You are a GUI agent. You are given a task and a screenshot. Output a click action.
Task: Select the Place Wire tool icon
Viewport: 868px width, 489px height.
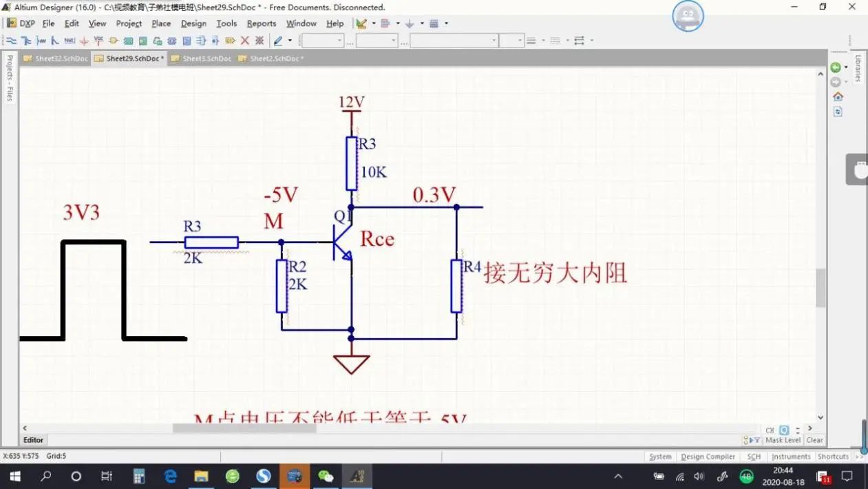pyautogui.click(x=11, y=41)
